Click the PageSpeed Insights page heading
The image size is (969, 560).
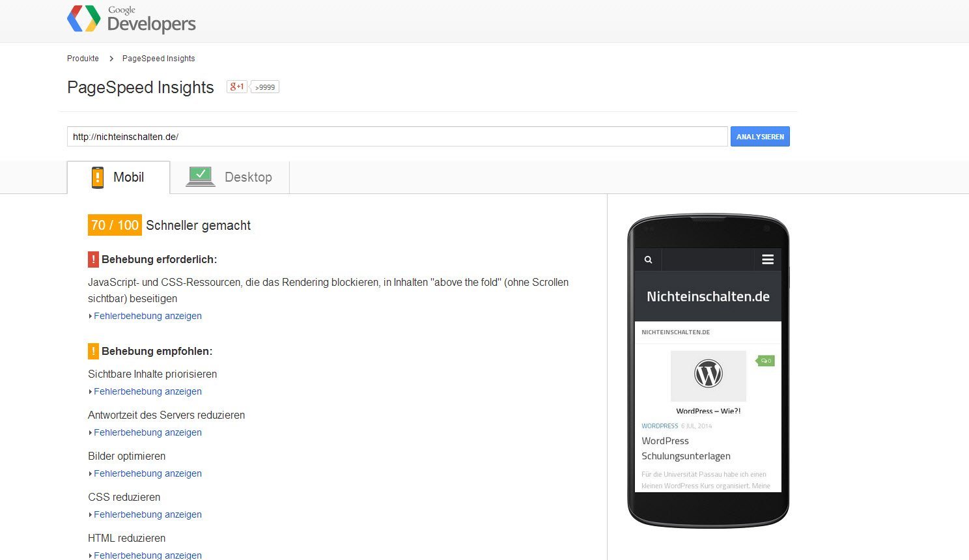click(141, 87)
